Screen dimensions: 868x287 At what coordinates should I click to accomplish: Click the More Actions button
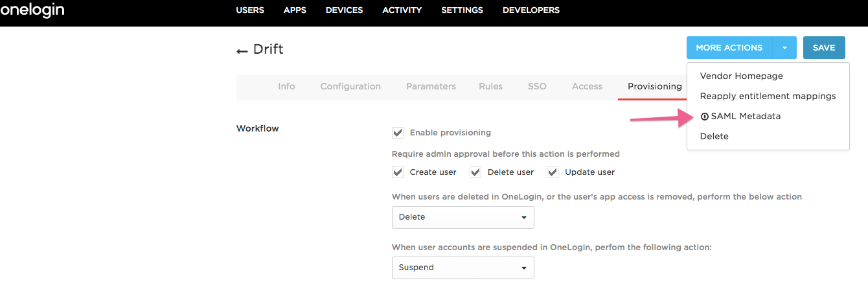click(729, 47)
